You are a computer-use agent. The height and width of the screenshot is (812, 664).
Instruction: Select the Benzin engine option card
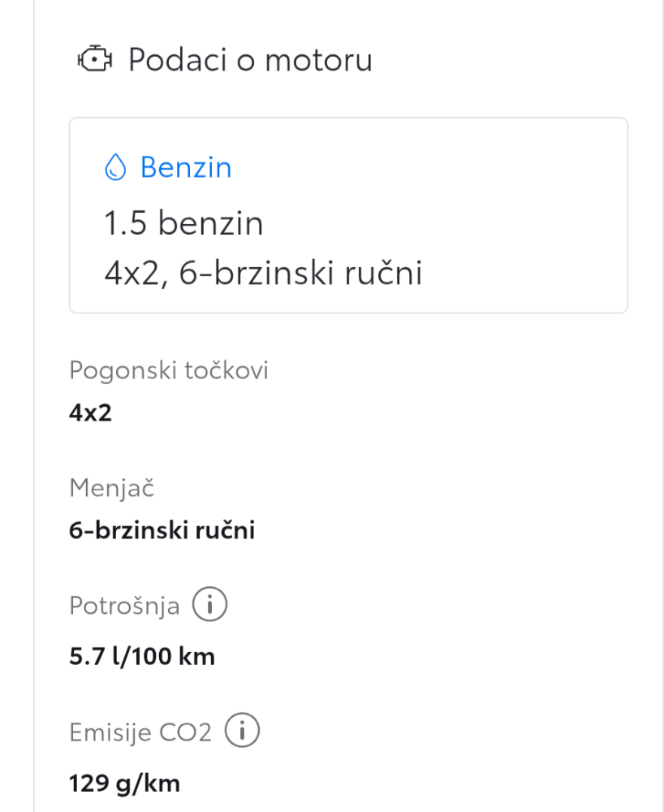coord(348,215)
